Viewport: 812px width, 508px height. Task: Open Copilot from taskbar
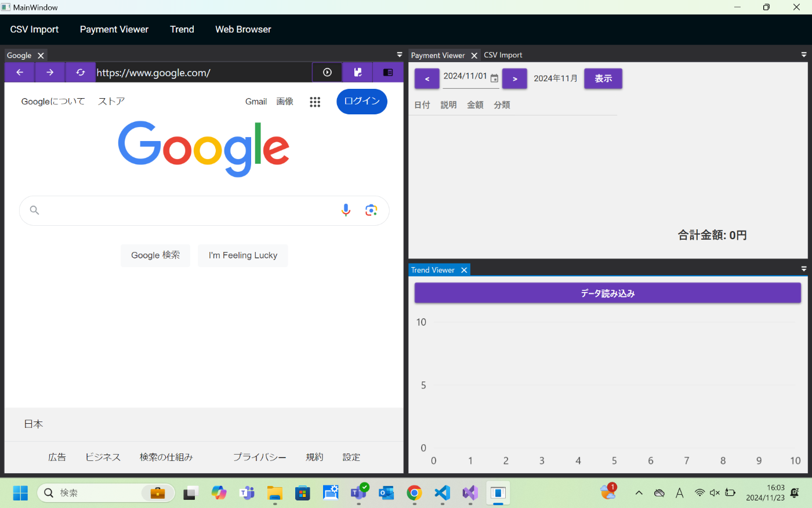(x=219, y=493)
